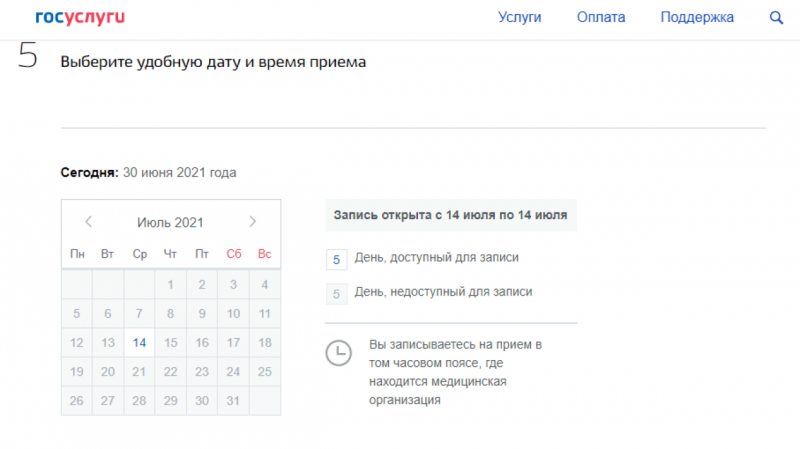Click calendar day 28
Viewport: 800px width, 449px height.
point(139,401)
